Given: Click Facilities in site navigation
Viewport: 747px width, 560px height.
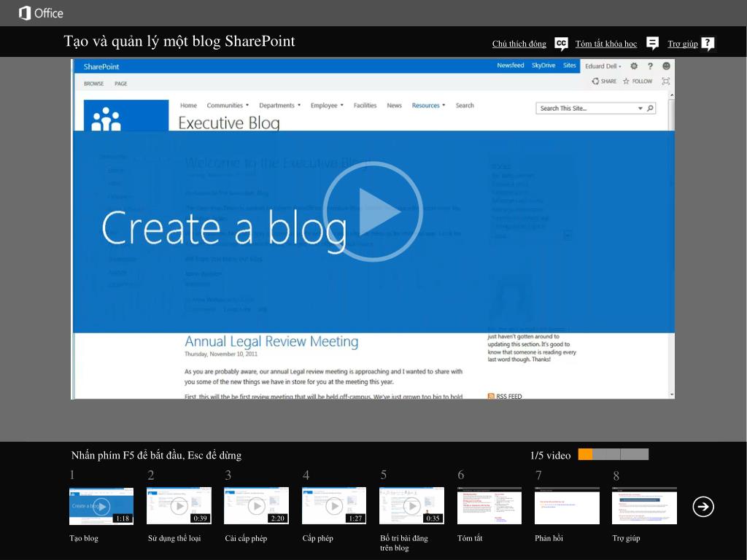Looking at the screenshot, I should 365,105.
